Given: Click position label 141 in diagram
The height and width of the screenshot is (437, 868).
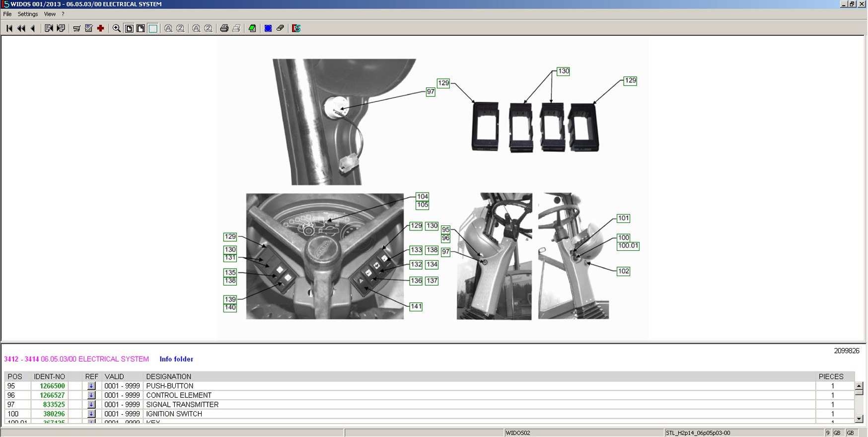Looking at the screenshot, I should tap(416, 306).
